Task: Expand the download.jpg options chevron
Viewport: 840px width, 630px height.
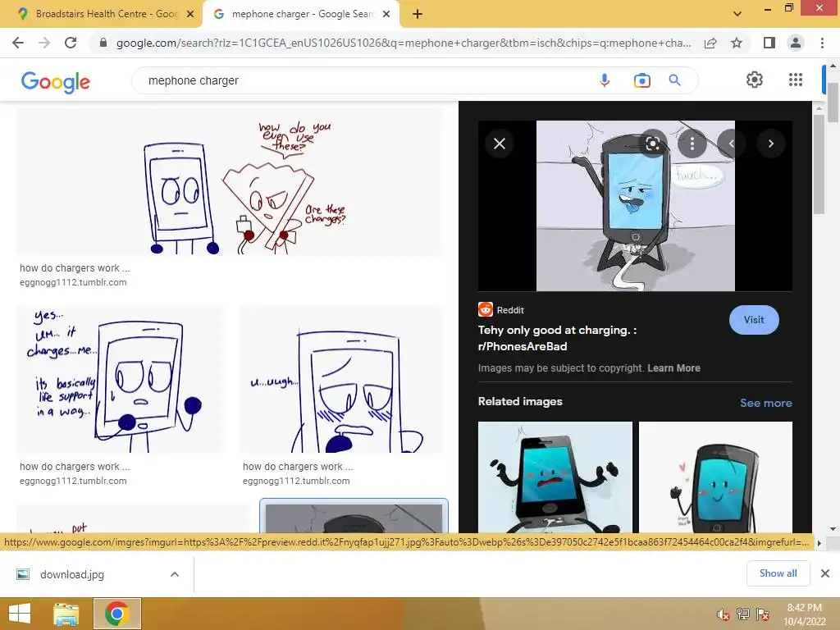Action: 175,574
